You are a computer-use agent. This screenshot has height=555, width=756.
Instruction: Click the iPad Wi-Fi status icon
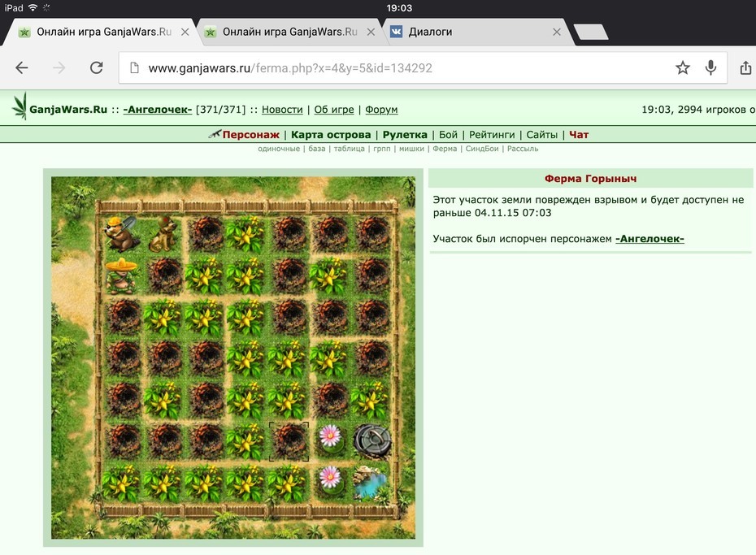(x=33, y=7)
